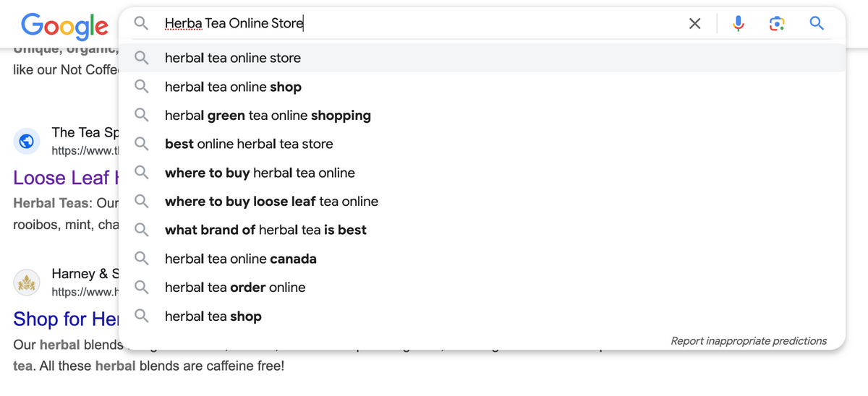
Task: Go to the Google logo homepage
Action: pyautogui.click(x=65, y=26)
